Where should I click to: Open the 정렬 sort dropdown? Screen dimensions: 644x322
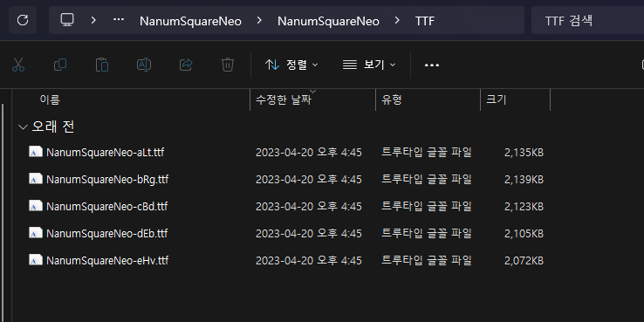point(291,65)
